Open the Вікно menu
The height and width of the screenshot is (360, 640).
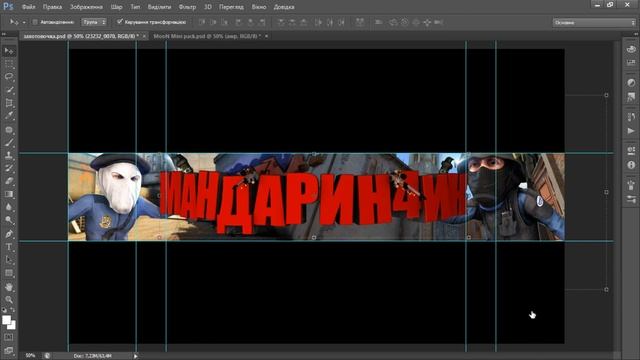pyautogui.click(x=259, y=7)
